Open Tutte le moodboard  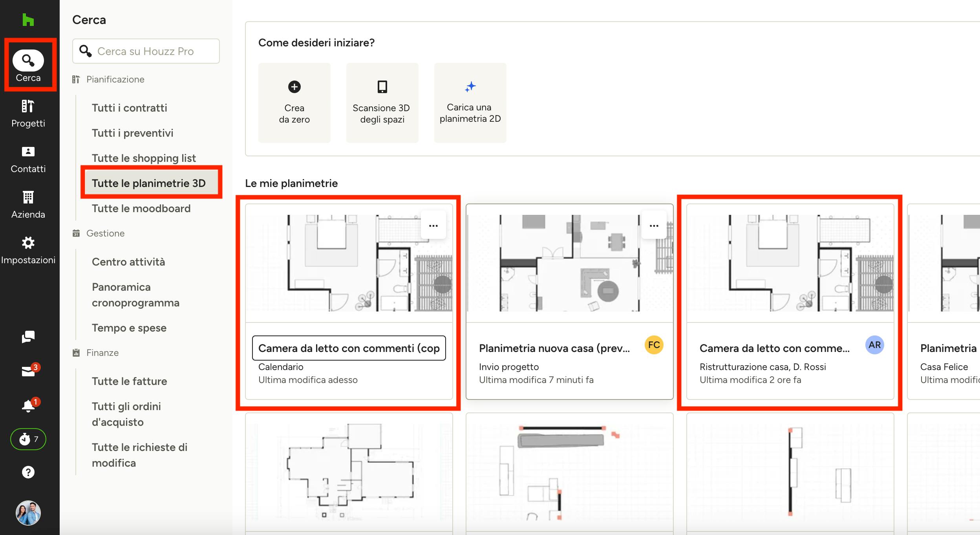tap(141, 208)
